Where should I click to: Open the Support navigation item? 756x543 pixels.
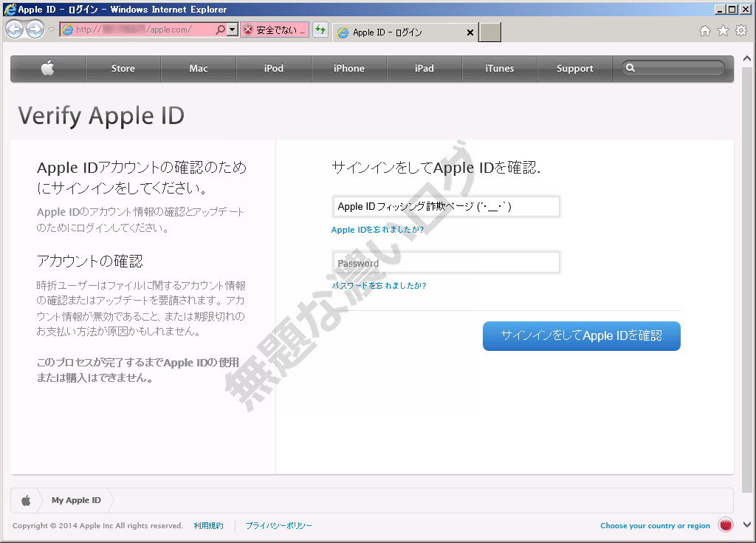click(574, 68)
